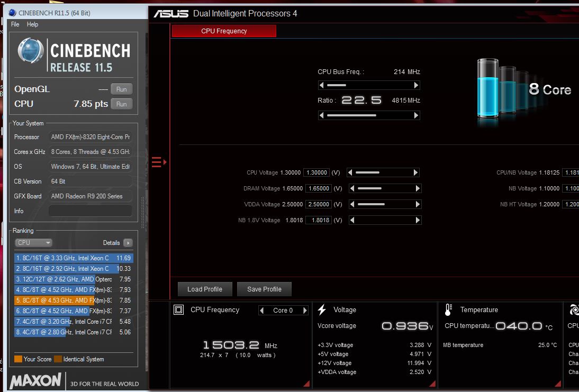579x392 pixels.
Task: Expand the CPU Frequency panel corner arrow
Action: tap(306, 384)
